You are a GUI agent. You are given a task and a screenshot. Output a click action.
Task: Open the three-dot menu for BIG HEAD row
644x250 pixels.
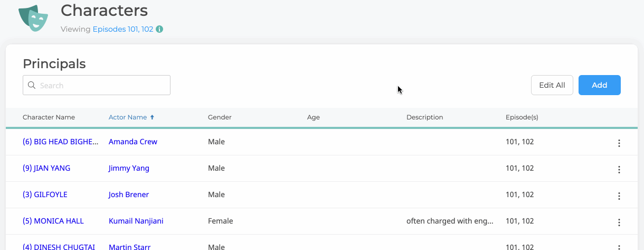(x=619, y=143)
